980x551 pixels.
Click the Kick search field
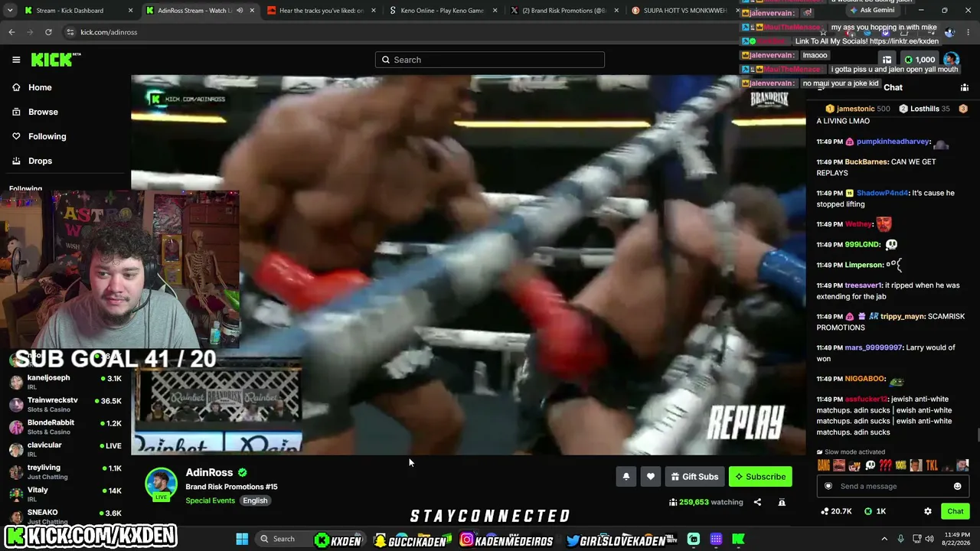click(x=490, y=60)
